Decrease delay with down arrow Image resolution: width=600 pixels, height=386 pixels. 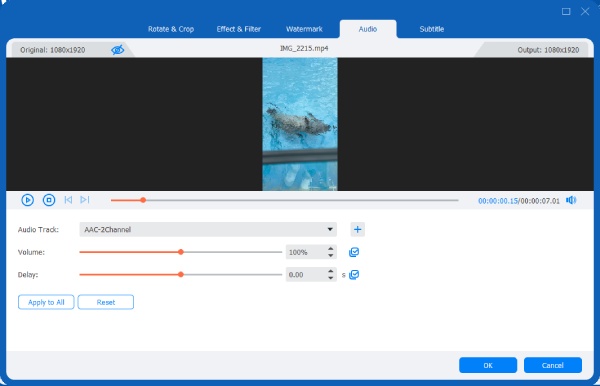pyautogui.click(x=331, y=278)
